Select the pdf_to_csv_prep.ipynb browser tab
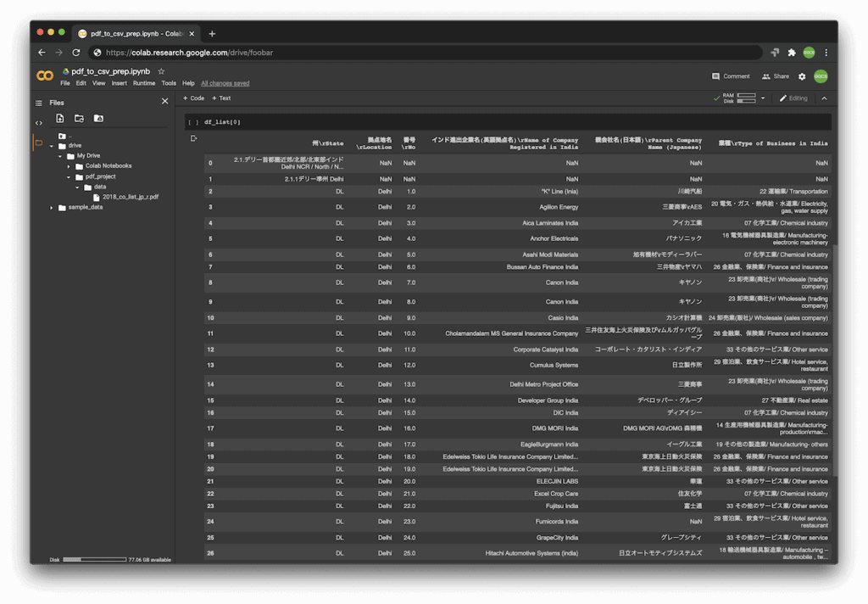The width and height of the screenshot is (868, 604). point(136,34)
